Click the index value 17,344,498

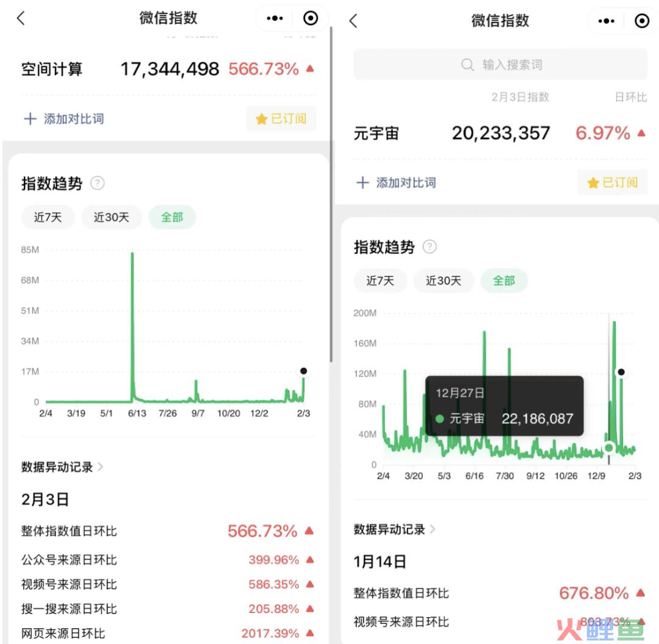(x=170, y=69)
